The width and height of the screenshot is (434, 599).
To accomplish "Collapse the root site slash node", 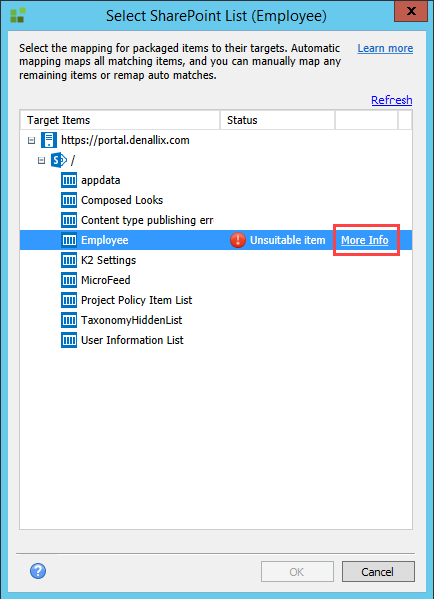I will 41,161.
